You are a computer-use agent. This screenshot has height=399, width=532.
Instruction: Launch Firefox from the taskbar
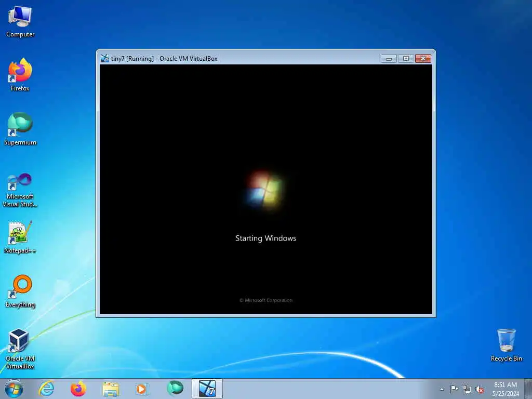(x=78, y=389)
